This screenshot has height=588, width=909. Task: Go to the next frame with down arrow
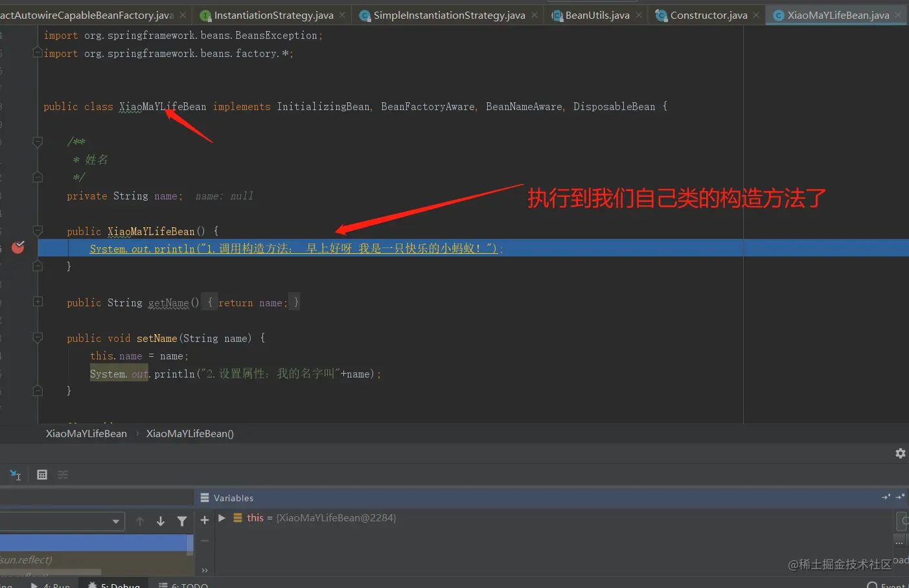coord(161,521)
